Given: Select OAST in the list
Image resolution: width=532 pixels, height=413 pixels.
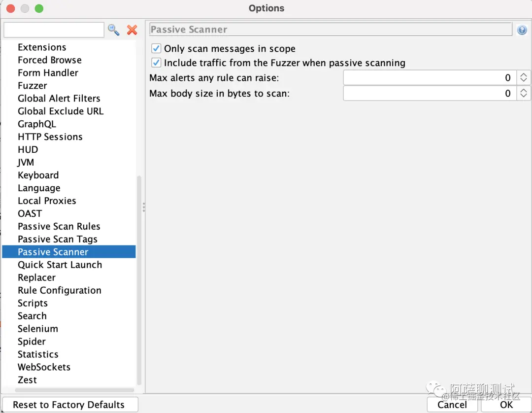Looking at the screenshot, I should 30,213.
